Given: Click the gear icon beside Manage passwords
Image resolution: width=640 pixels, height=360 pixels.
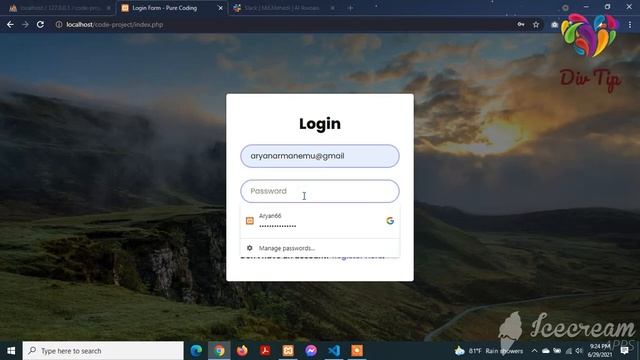Looking at the screenshot, I should [249, 248].
